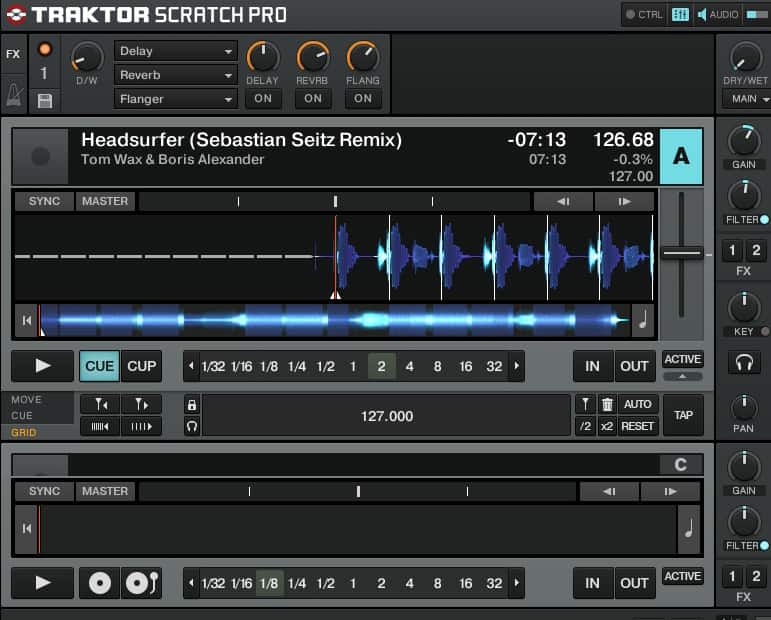Click the 127.000 BPM field
Viewport: 771px width, 620px height.
pos(386,416)
